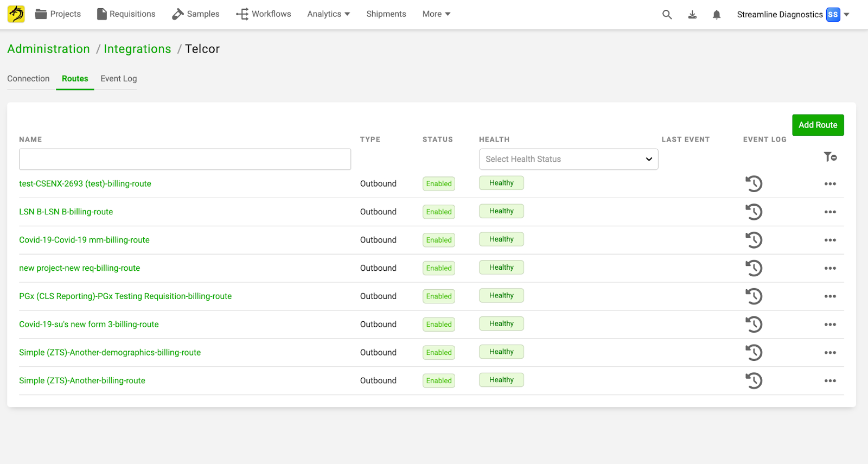Open the LSN B-LSN B-billing-route link
The image size is (868, 464).
pos(66,212)
